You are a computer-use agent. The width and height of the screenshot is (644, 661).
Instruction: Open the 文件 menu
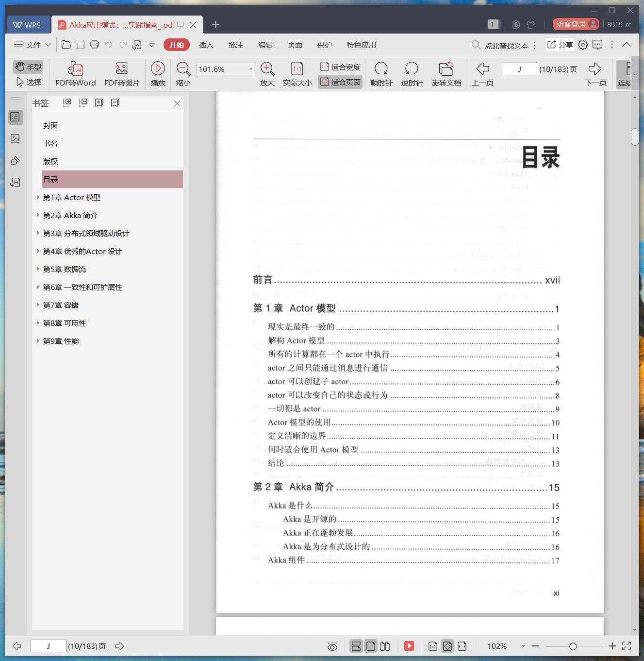click(x=28, y=45)
